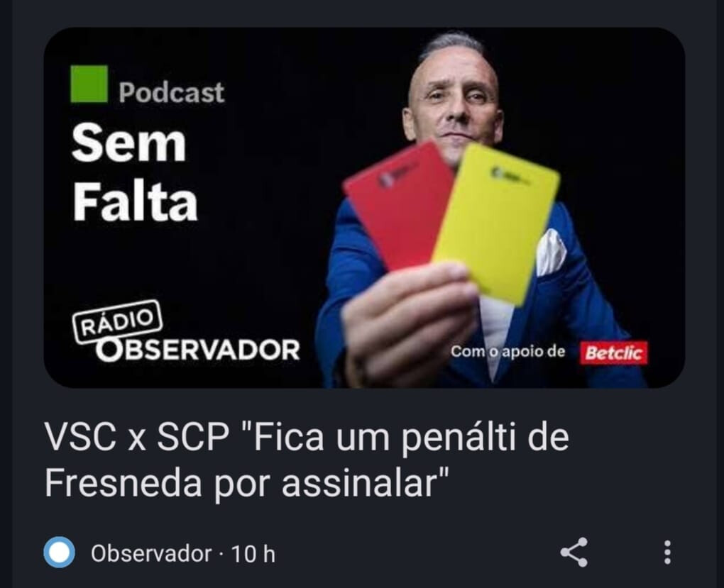Click the Podcast label on thumbnail

click(x=171, y=92)
